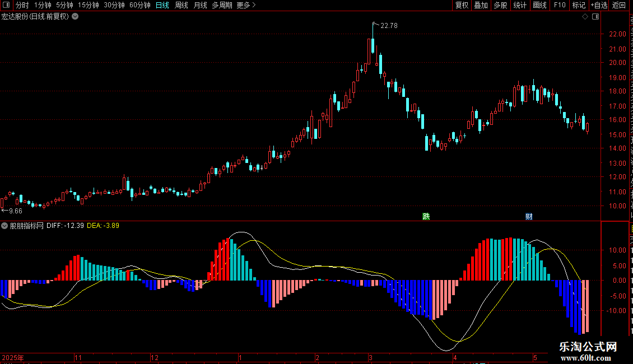
Task: Click the blue 财 marker
Action: [529, 216]
